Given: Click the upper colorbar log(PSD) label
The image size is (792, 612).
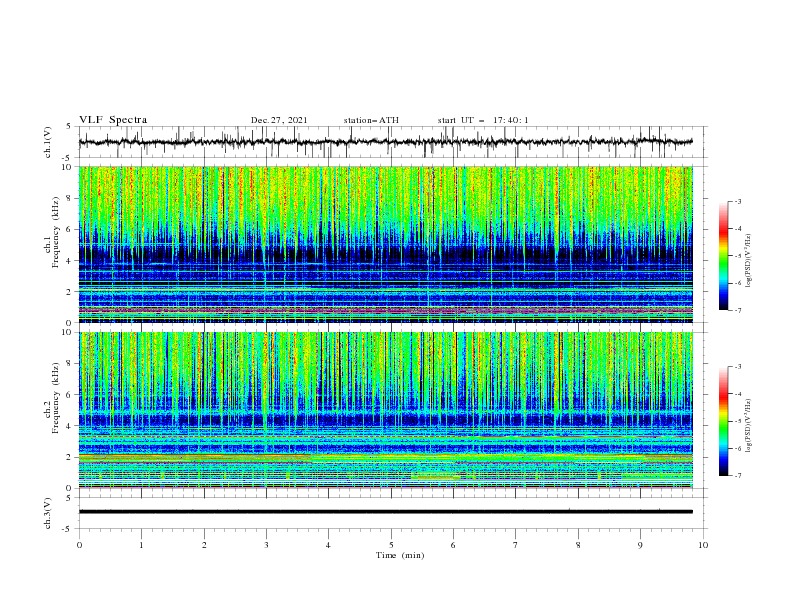Looking at the screenshot, I should [x=749, y=261].
